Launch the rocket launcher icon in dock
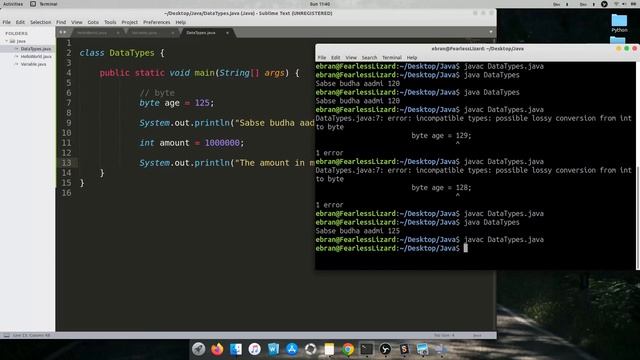The width and height of the screenshot is (640, 360). tap(199, 349)
